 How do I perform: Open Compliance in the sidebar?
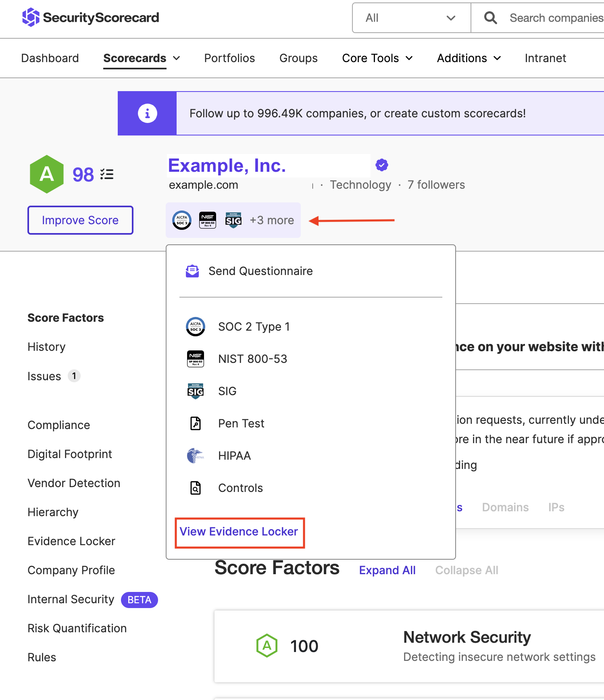(x=59, y=425)
